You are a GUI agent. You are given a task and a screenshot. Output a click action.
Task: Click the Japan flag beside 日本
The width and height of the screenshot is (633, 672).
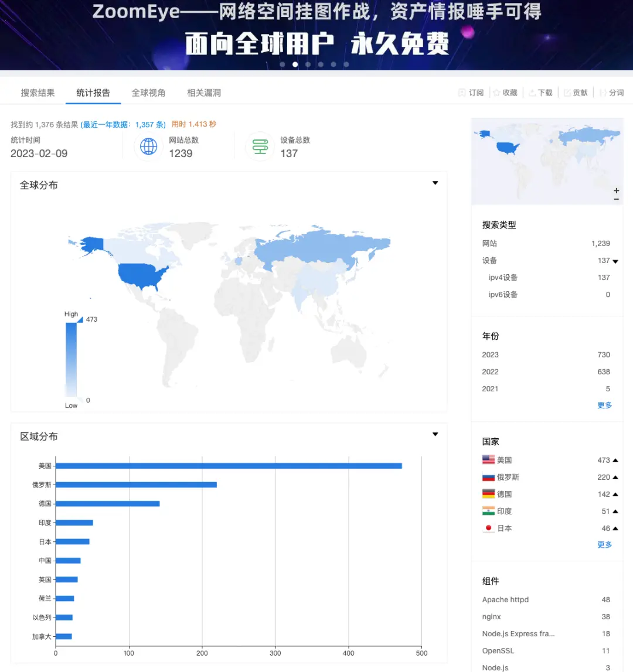[x=488, y=528]
